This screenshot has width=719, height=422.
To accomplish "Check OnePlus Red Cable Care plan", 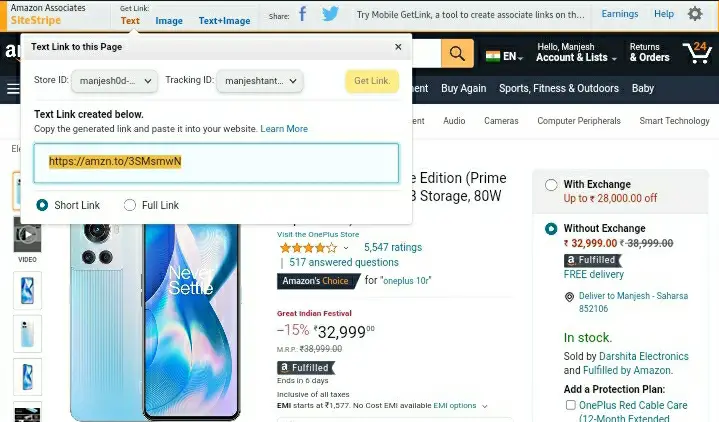I will (570, 406).
